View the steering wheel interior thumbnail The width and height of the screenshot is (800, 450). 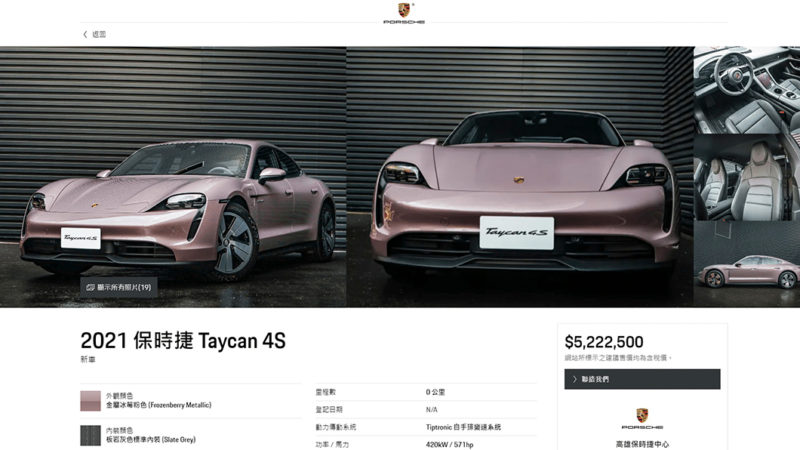click(x=747, y=90)
